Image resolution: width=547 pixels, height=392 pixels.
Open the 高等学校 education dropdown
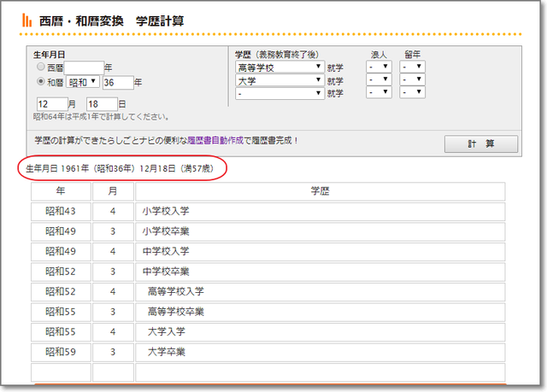[279, 67]
